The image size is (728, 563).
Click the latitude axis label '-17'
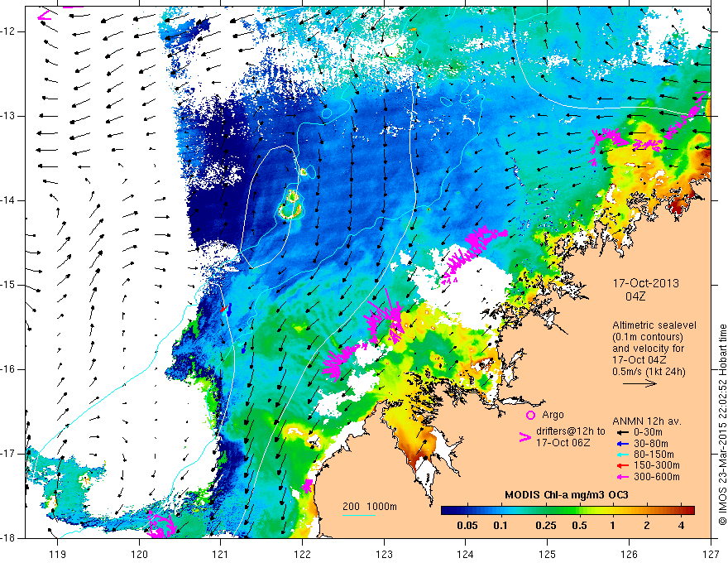[8, 454]
